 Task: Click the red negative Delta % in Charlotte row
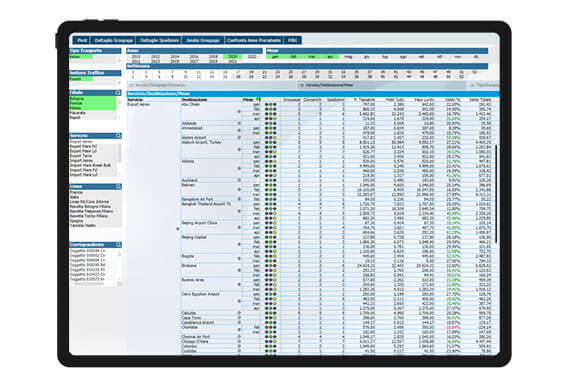coord(453,327)
